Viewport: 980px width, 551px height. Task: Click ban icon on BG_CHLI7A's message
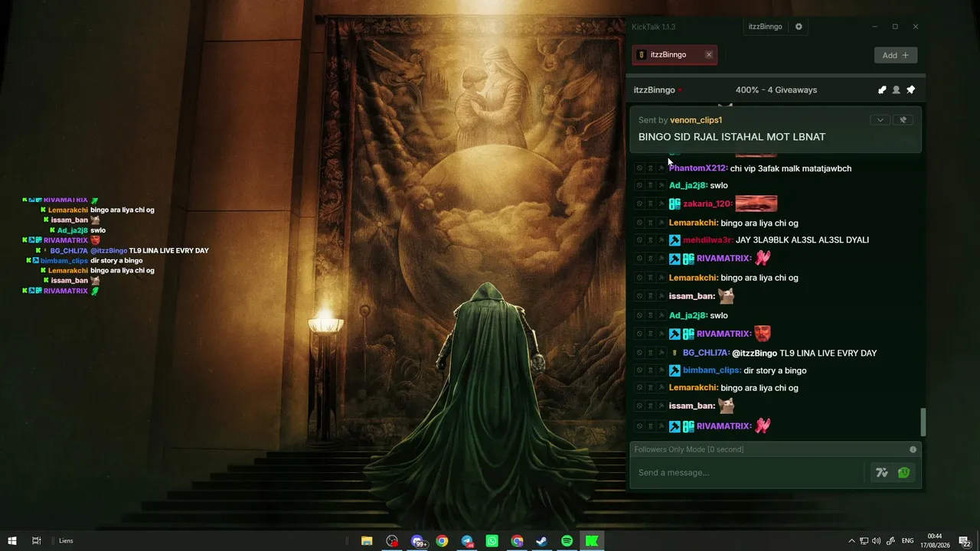pyautogui.click(x=639, y=353)
